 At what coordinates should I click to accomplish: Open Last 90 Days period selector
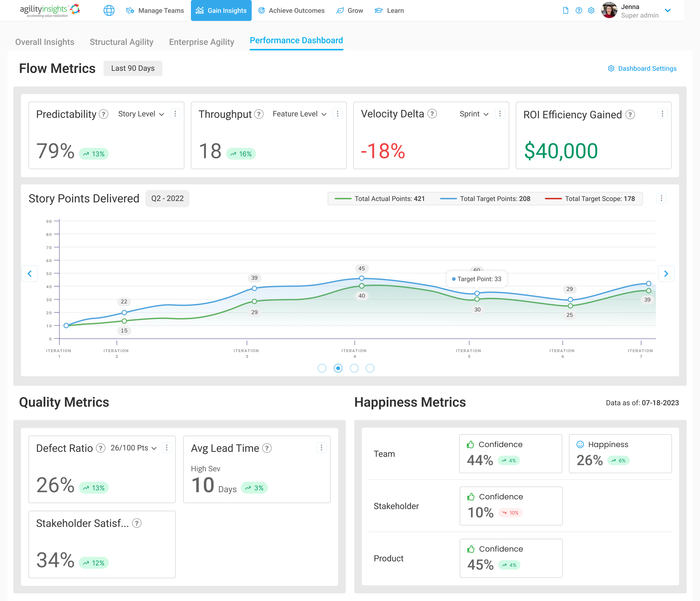(x=133, y=68)
